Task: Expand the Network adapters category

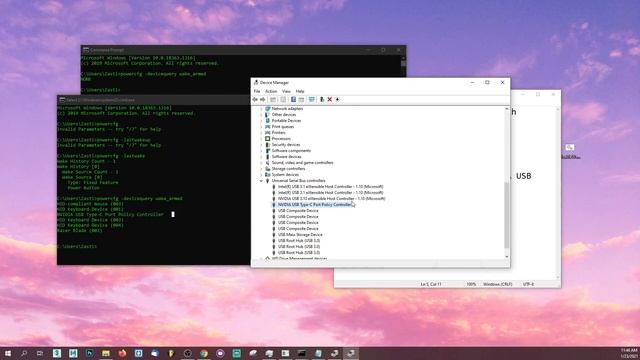Action: pos(261,109)
